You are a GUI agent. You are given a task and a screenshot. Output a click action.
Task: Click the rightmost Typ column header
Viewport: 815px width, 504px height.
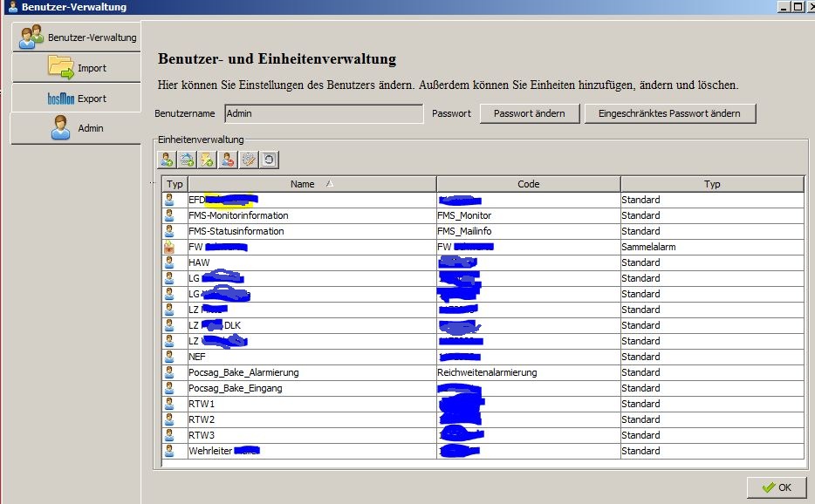point(712,184)
